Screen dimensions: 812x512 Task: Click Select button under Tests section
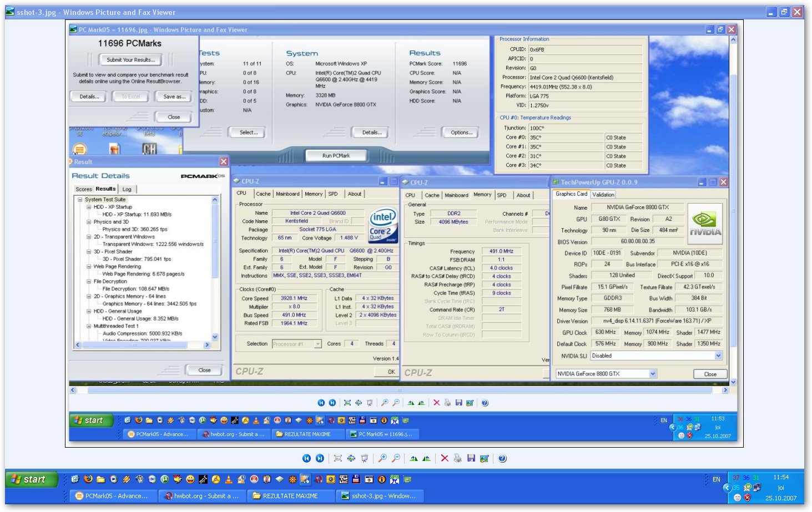click(248, 133)
